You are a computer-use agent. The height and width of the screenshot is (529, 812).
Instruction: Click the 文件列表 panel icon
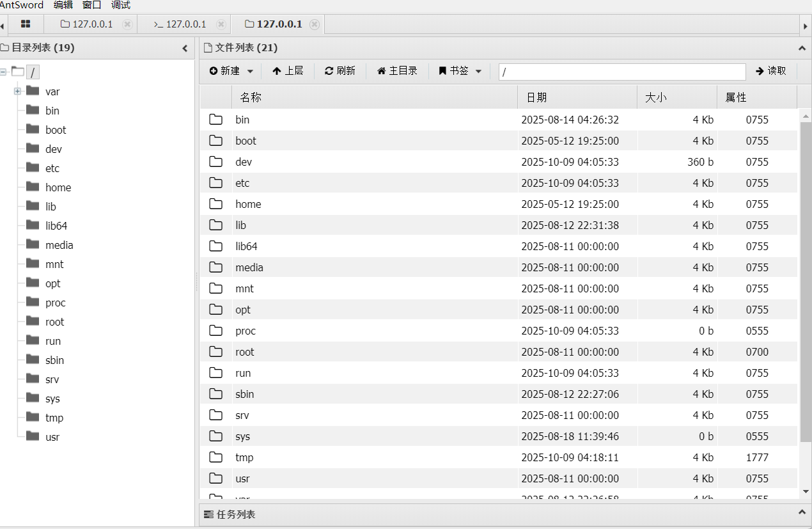click(207, 47)
